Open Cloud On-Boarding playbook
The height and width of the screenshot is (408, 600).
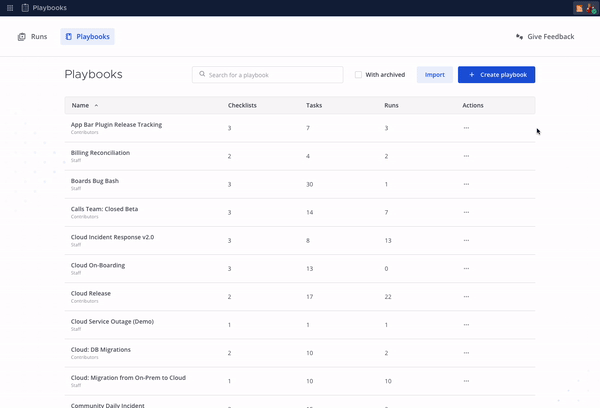click(98, 265)
